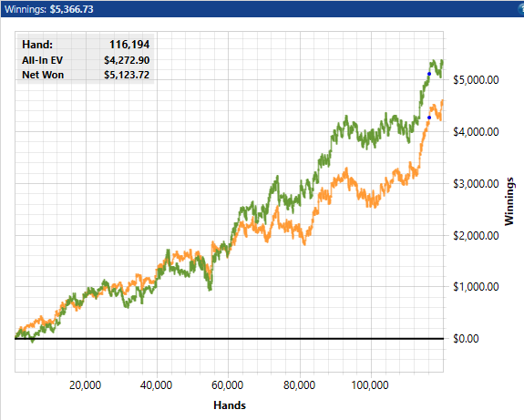Select the blue marker on the orange line
Viewport: 524px width, 420px height.
(429, 118)
